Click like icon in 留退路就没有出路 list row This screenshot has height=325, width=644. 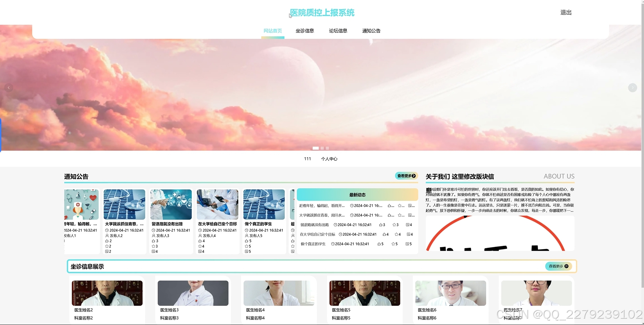pos(381,225)
